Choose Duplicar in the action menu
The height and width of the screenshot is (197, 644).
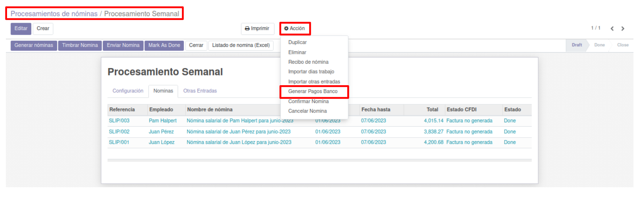[297, 42]
